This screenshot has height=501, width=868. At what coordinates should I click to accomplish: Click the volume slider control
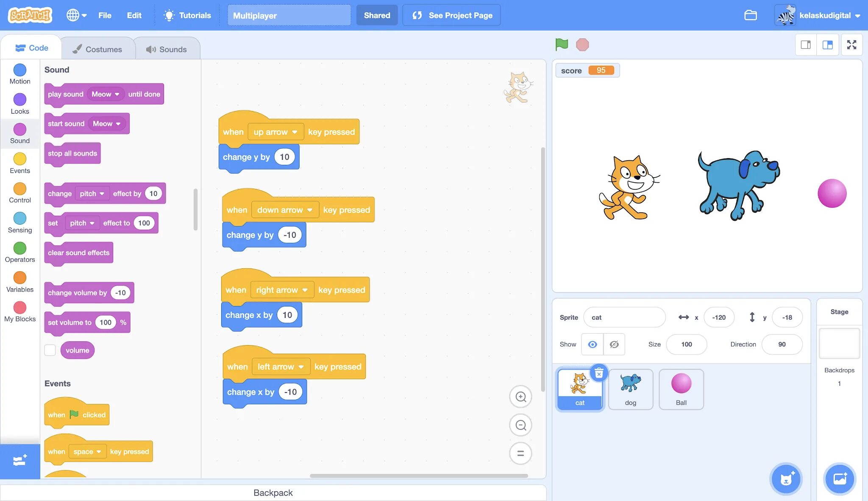click(x=50, y=350)
